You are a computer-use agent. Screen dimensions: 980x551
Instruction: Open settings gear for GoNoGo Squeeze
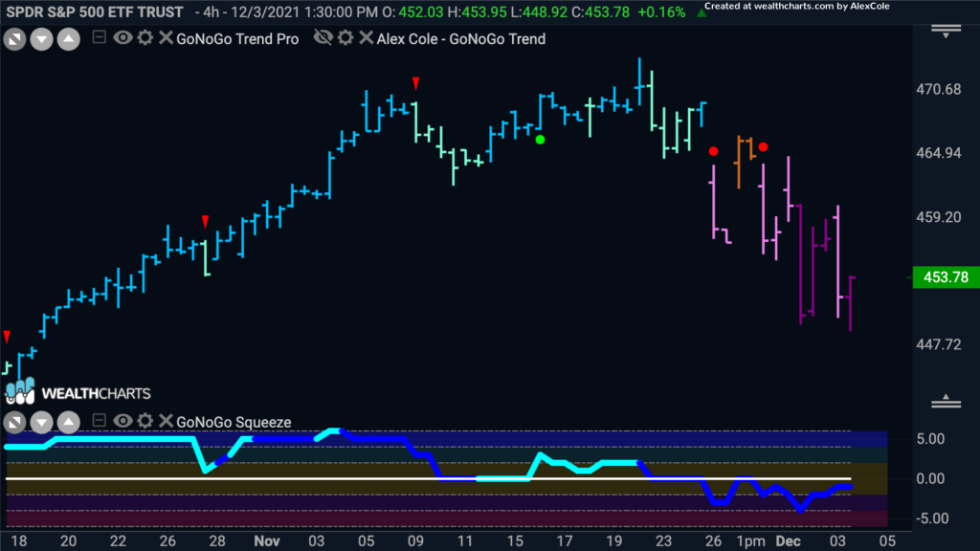pyautogui.click(x=145, y=421)
